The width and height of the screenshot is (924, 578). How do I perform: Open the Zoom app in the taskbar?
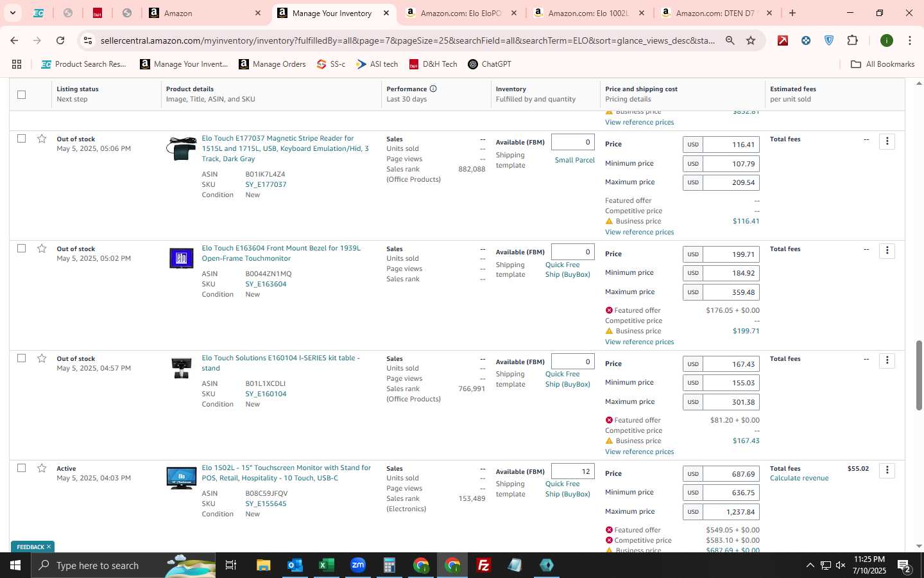pyautogui.click(x=357, y=565)
